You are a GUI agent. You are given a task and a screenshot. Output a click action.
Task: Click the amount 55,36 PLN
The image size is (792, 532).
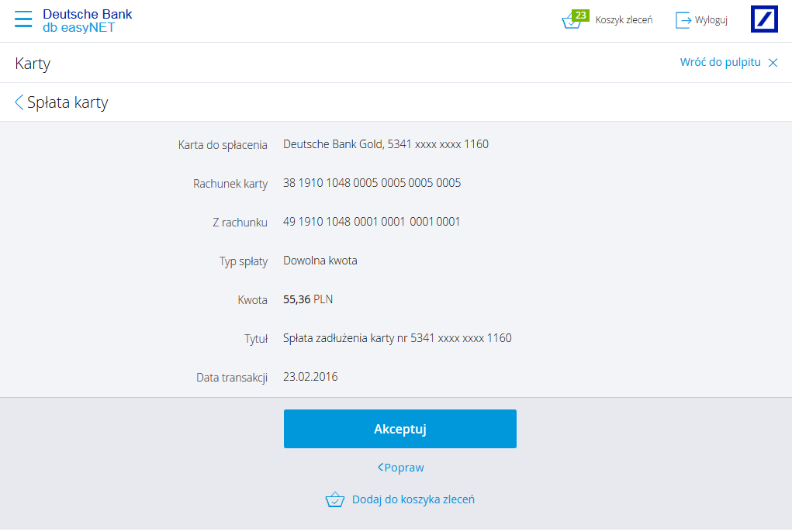(308, 299)
